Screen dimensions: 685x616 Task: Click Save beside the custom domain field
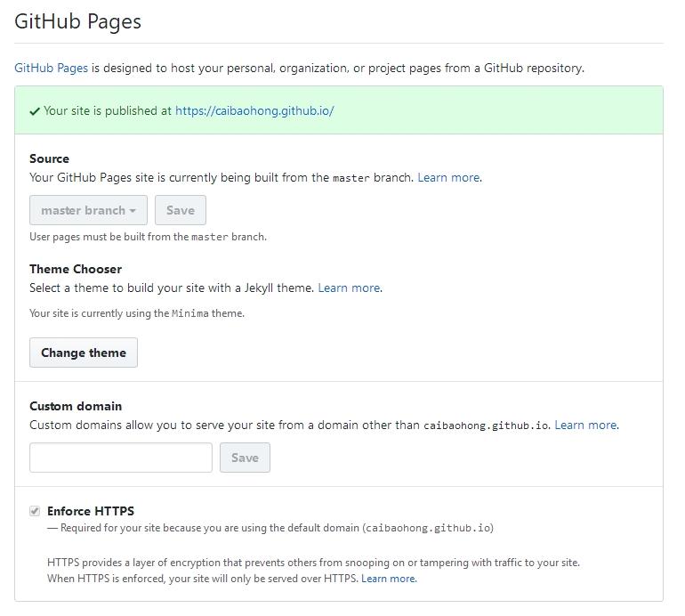click(245, 458)
